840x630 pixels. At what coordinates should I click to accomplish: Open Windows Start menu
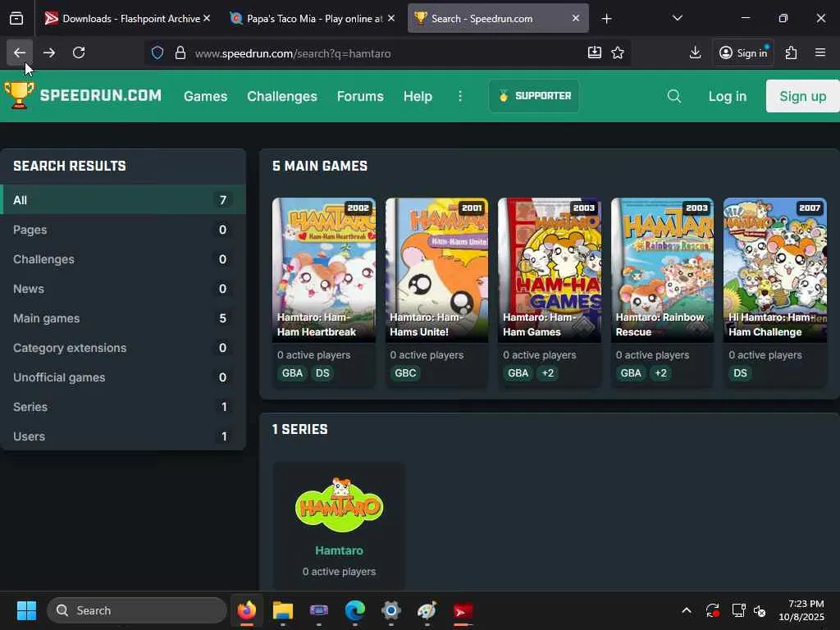tap(26, 610)
